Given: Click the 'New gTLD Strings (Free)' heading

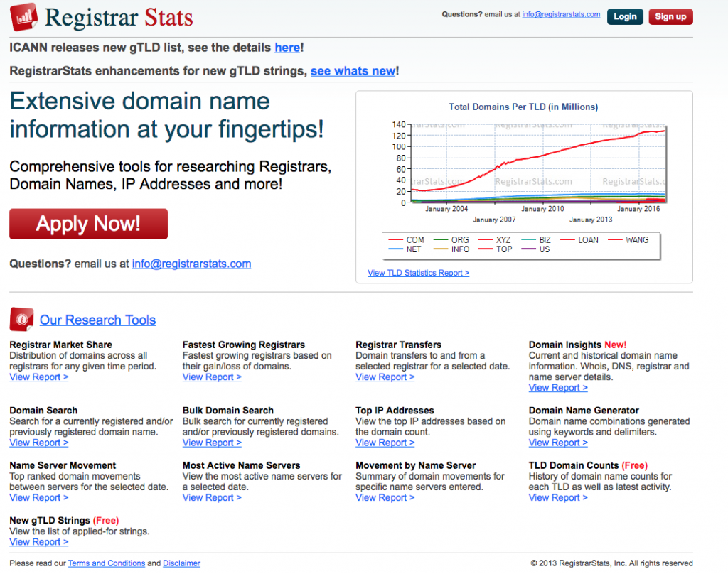Looking at the screenshot, I should click(x=64, y=521).
